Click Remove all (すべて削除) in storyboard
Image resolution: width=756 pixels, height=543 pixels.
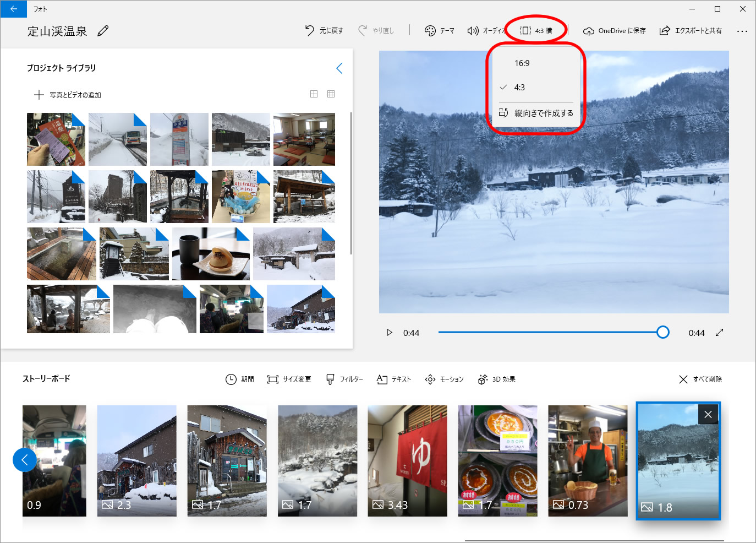[700, 379]
